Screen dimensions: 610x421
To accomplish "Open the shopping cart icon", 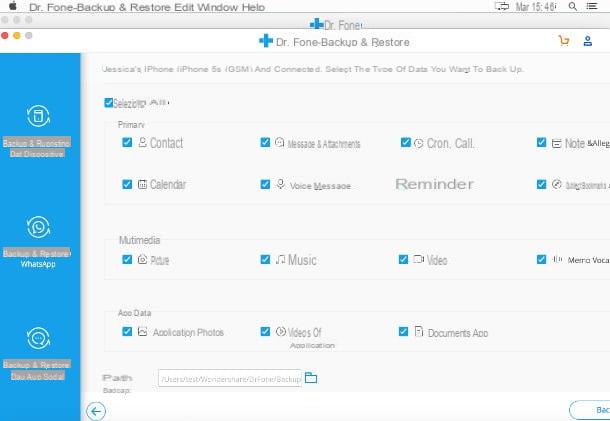I will pos(564,40).
